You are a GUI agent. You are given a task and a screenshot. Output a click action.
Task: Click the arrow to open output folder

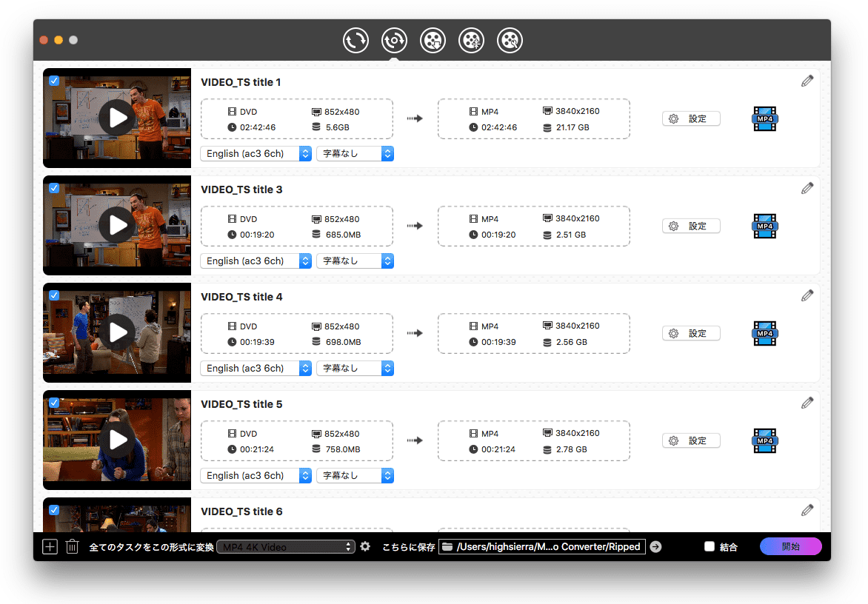pos(655,547)
